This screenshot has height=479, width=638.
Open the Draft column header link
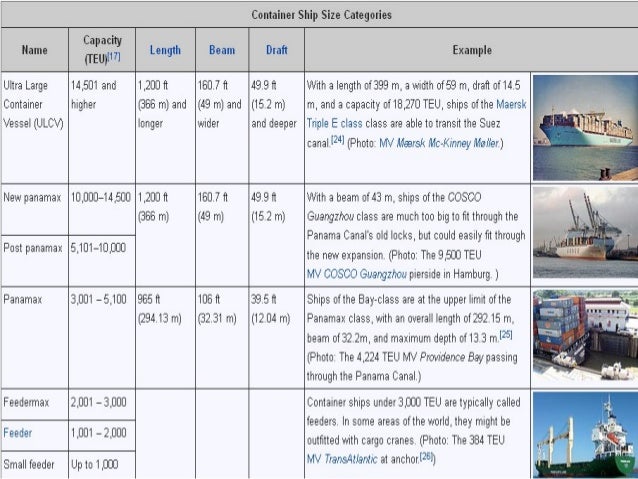pos(277,50)
